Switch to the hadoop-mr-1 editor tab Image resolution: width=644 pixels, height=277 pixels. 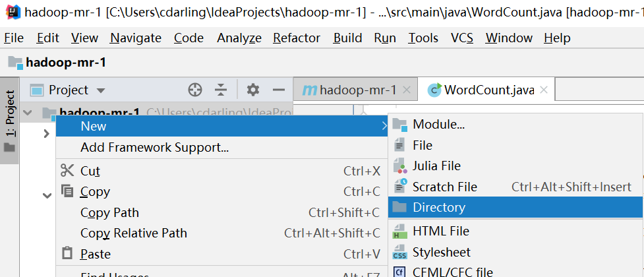point(355,90)
